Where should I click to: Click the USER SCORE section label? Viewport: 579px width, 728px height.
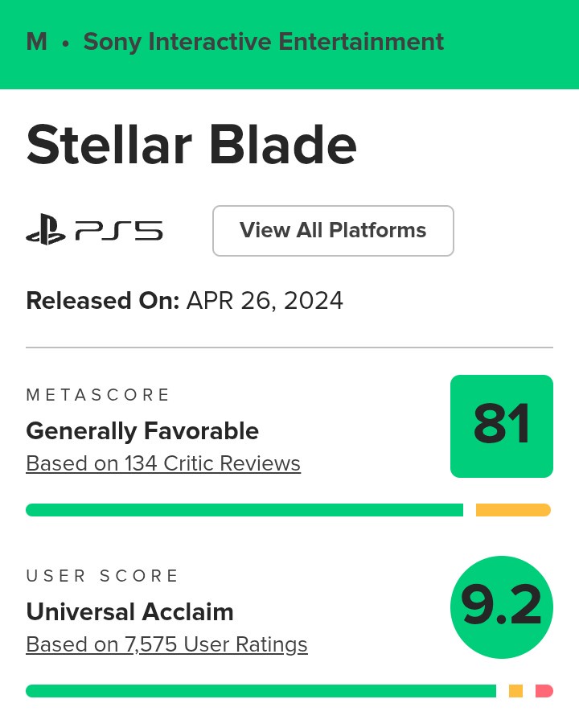tap(102, 576)
